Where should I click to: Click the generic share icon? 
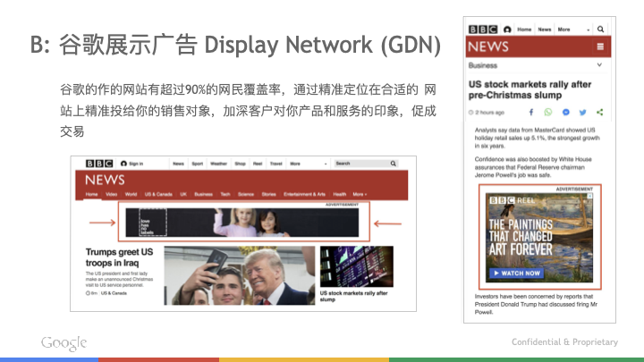[x=599, y=112]
